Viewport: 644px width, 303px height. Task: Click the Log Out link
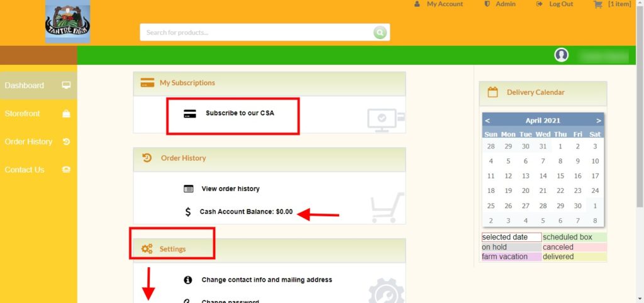[x=560, y=4]
